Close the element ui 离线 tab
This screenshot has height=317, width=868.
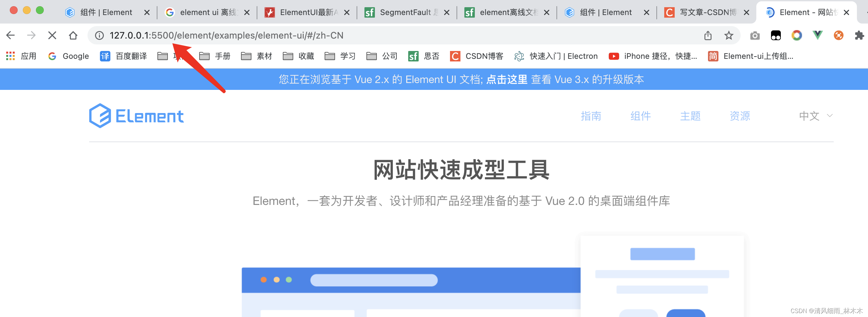[x=247, y=12]
